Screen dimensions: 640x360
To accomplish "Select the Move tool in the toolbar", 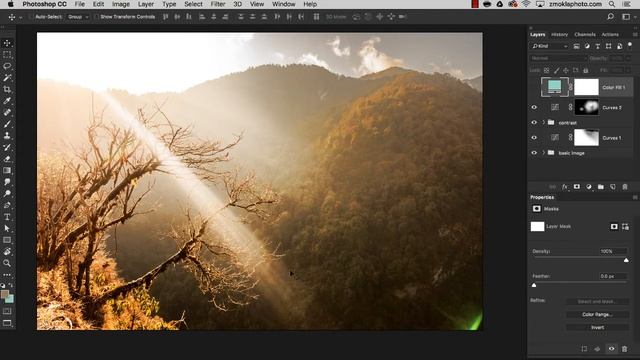I will 7,43.
